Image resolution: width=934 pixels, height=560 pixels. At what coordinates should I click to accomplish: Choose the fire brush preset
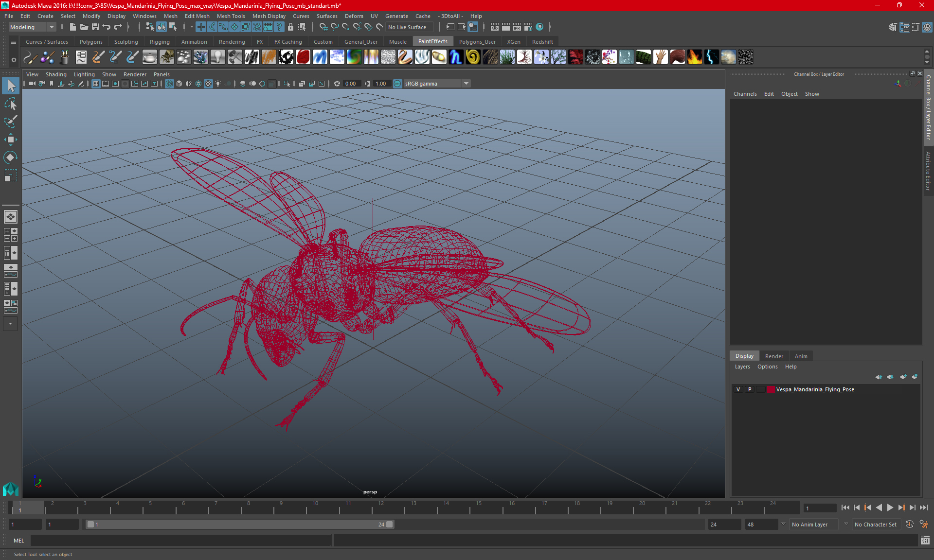coord(695,57)
